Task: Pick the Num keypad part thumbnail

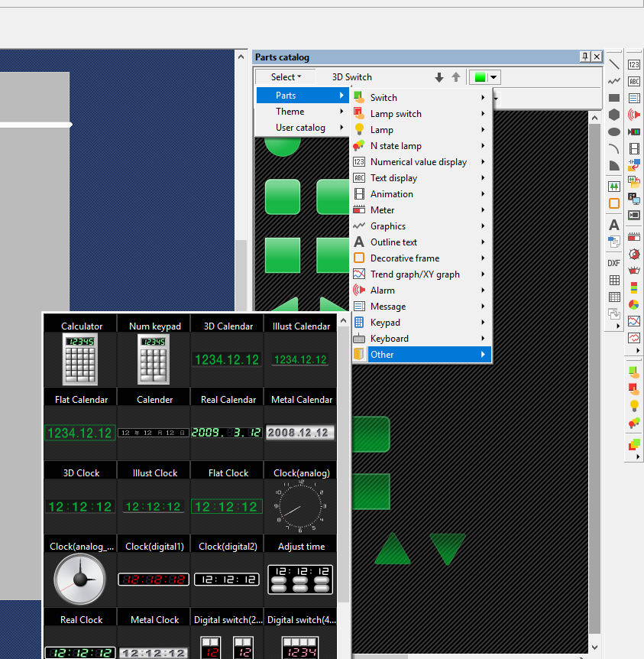Action: (154, 359)
